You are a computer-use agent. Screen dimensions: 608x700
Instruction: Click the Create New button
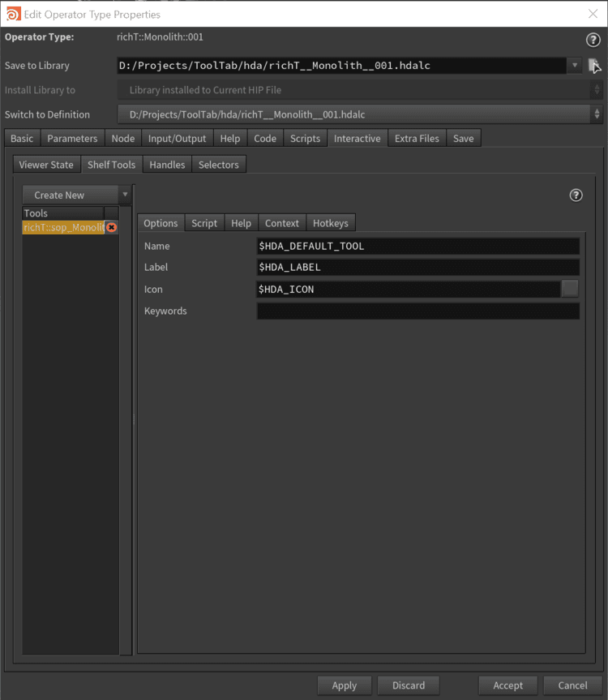click(x=70, y=195)
